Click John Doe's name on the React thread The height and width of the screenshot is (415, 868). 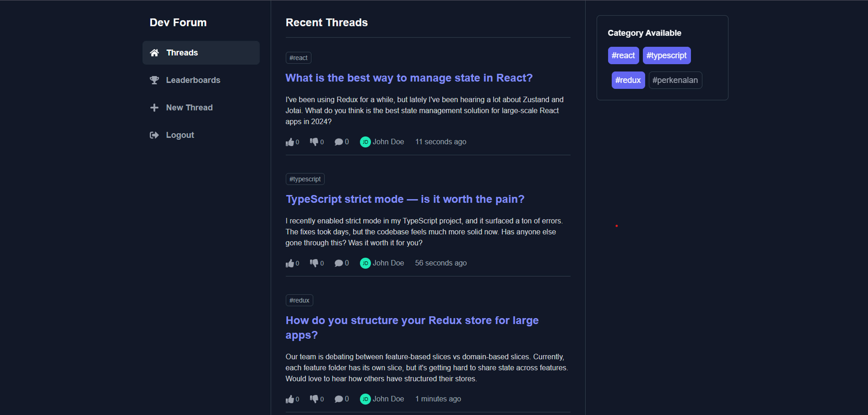[x=388, y=142]
